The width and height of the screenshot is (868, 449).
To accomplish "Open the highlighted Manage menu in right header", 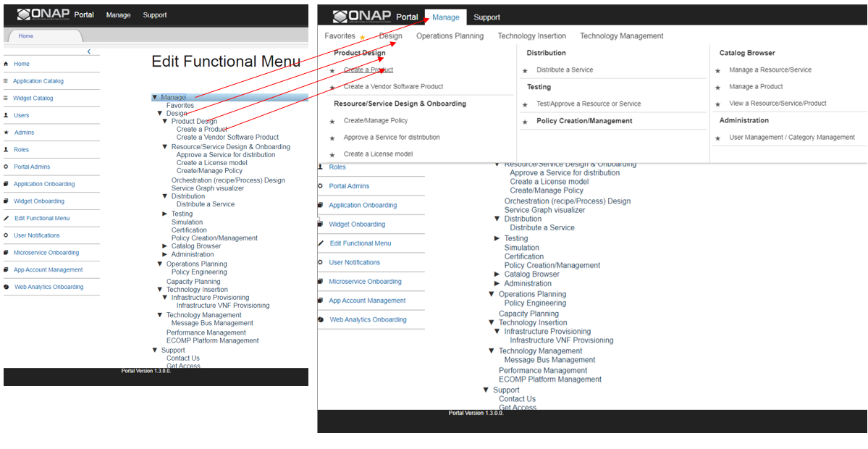I will click(x=446, y=17).
